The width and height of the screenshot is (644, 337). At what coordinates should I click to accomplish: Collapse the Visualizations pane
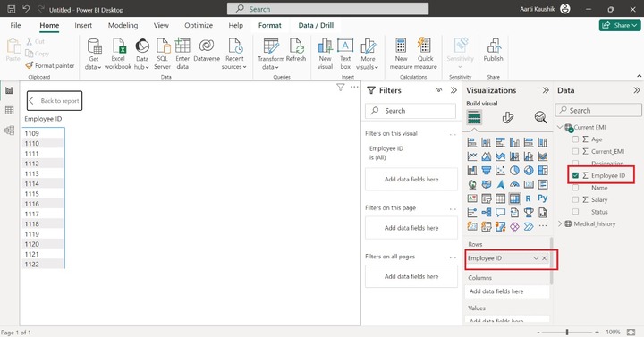[546, 90]
